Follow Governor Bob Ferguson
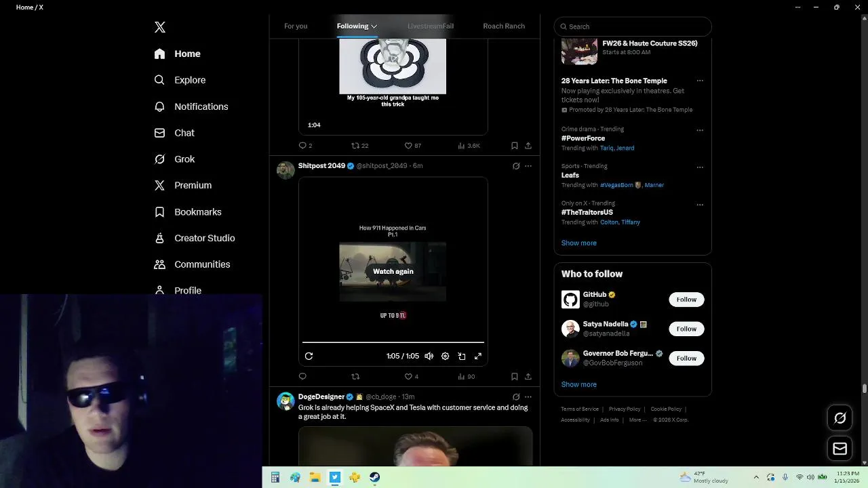This screenshot has height=488, width=868. 686,358
